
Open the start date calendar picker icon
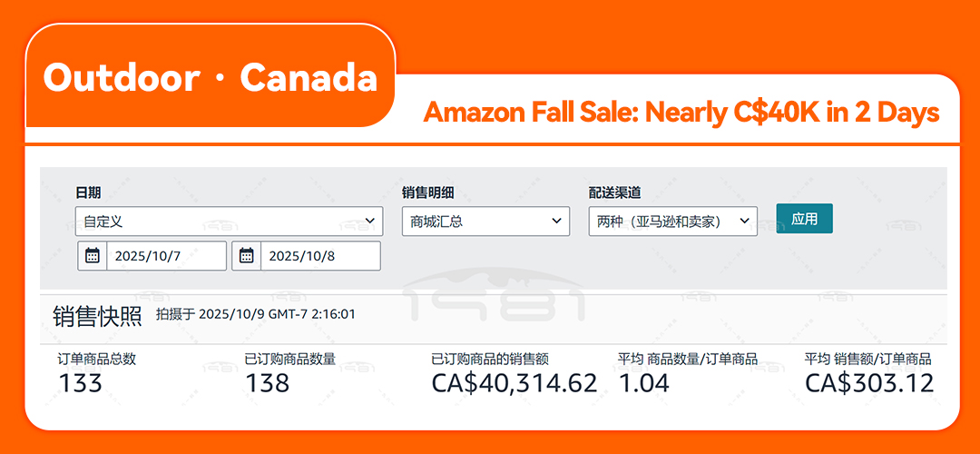pos(93,256)
